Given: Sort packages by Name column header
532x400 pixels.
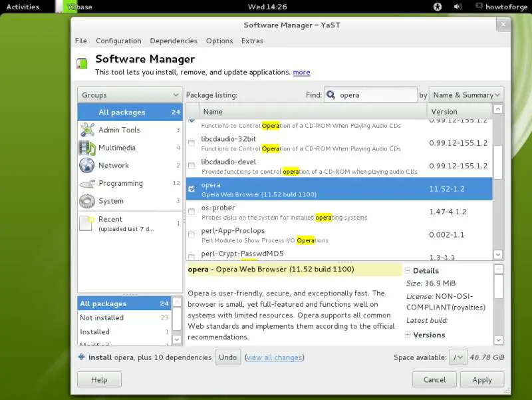Looking at the screenshot, I should (x=313, y=112).
